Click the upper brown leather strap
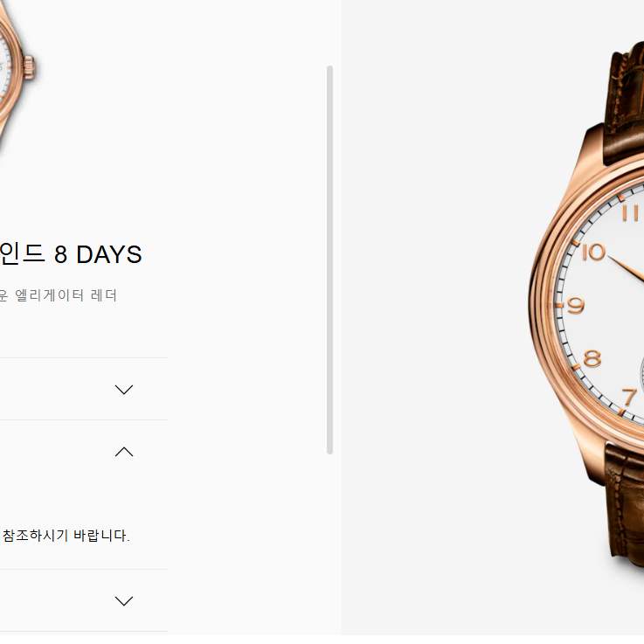Image resolution: width=644 pixels, height=644 pixels. (x=624, y=103)
